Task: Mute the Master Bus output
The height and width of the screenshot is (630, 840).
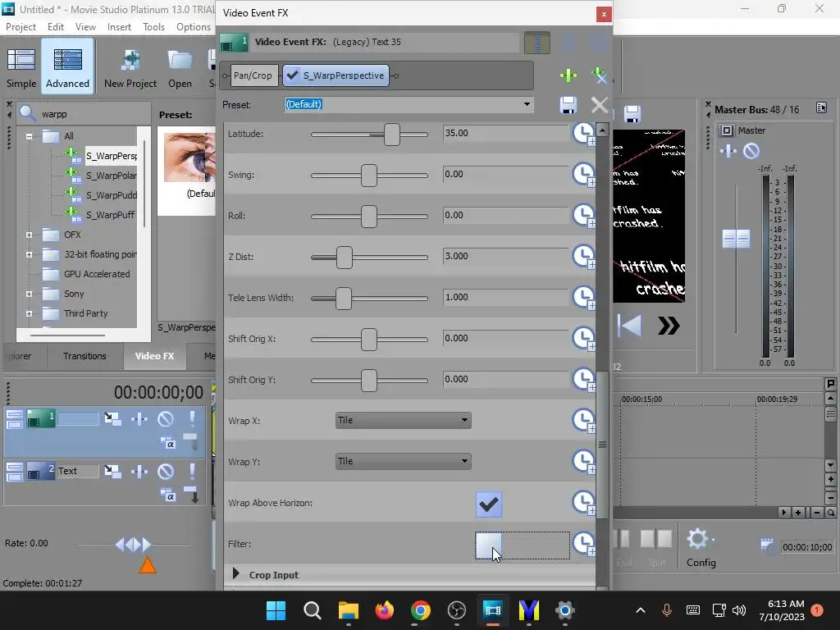Action: (751, 151)
